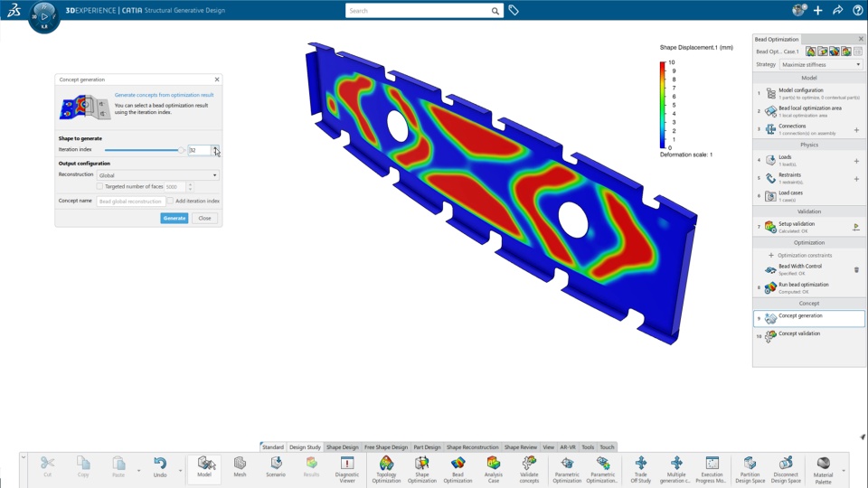Switch to the Part Design tab
Viewport: 868px width, 488px height.
(x=427, y=447)
